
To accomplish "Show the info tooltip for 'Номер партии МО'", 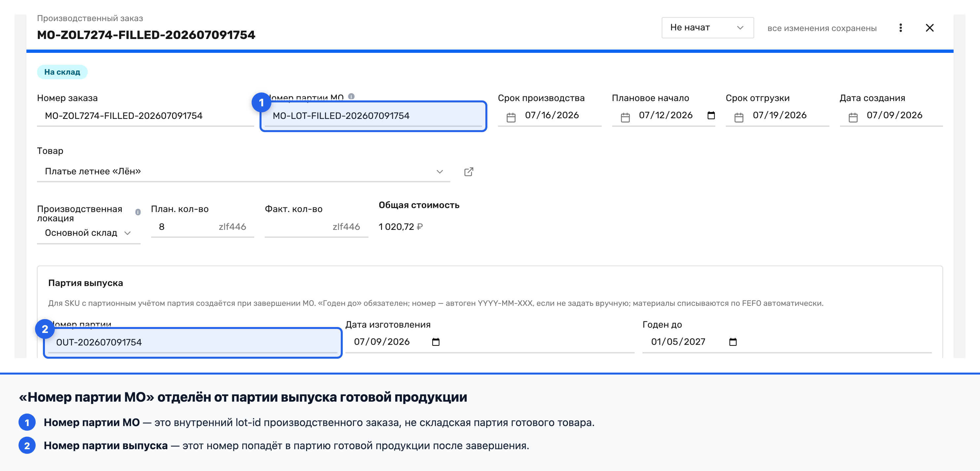I will pos(351,97).
